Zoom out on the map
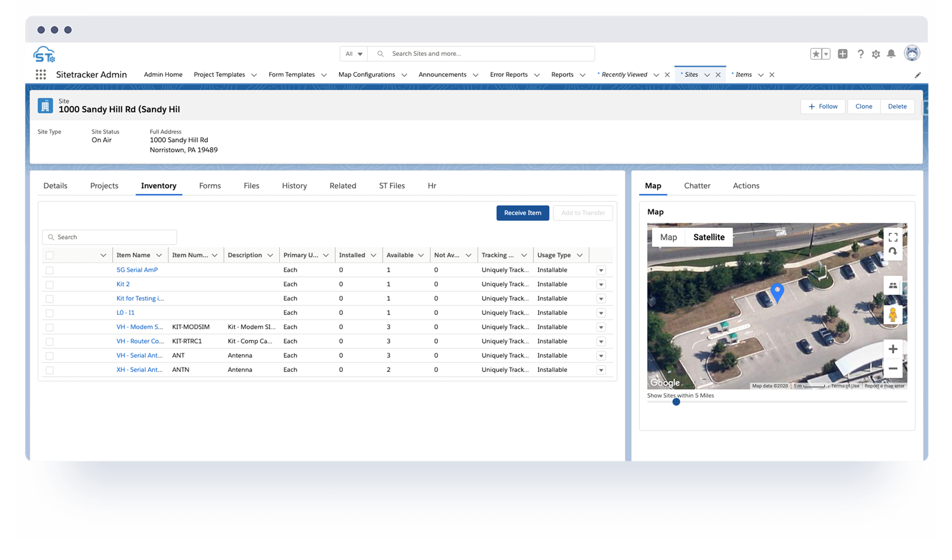The width and height of the screenshot is (952, 560). click(893, 368)
